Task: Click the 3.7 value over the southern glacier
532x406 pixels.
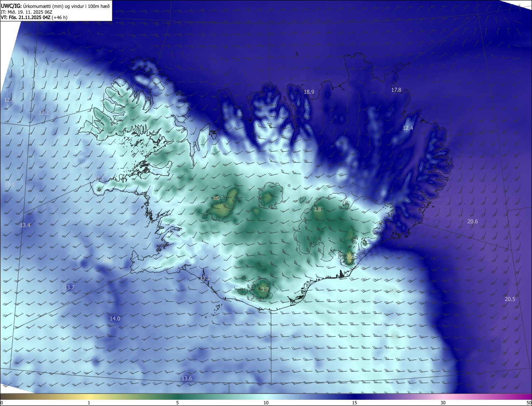Action: 265,289
